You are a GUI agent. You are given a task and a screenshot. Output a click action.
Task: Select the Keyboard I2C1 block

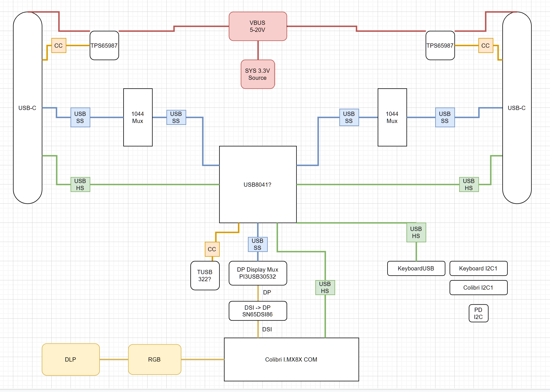point(478,268)
